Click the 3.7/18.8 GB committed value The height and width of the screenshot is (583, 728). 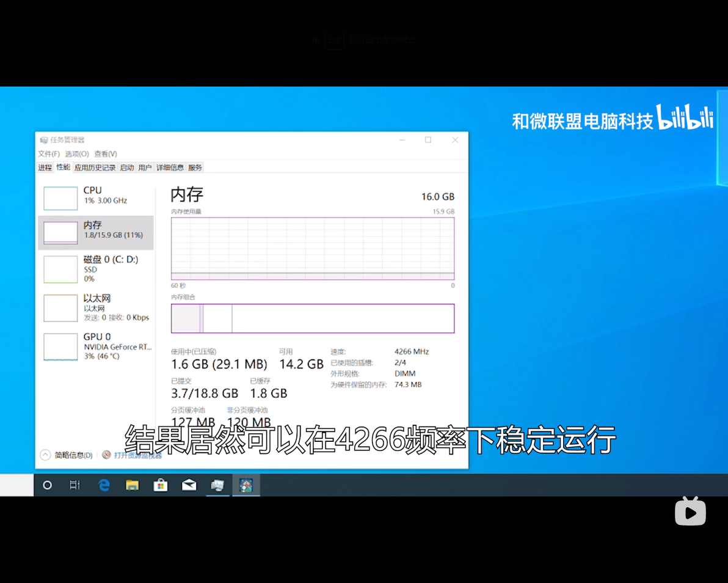point(205,394)
